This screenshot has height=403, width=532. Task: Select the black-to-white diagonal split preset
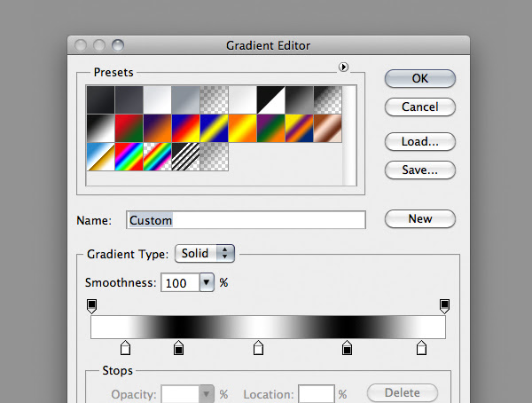pos(270,100)
